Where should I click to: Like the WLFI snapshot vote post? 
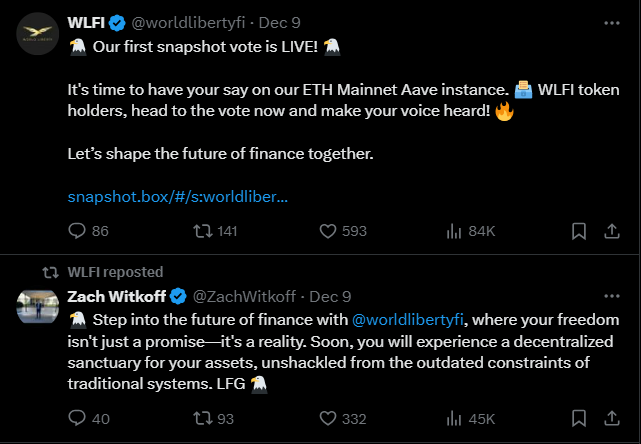tap(328, 231)
